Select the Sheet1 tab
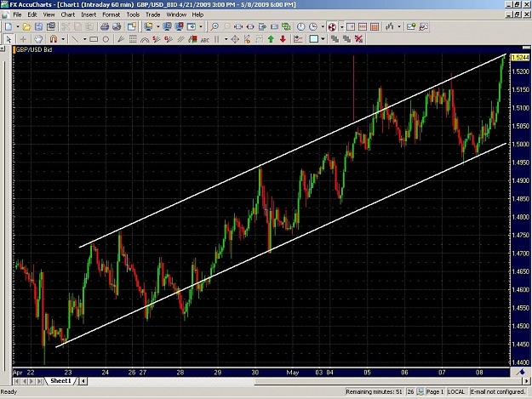Image resolution: width=532 pixels, height=399 pixels. (60, 381)
